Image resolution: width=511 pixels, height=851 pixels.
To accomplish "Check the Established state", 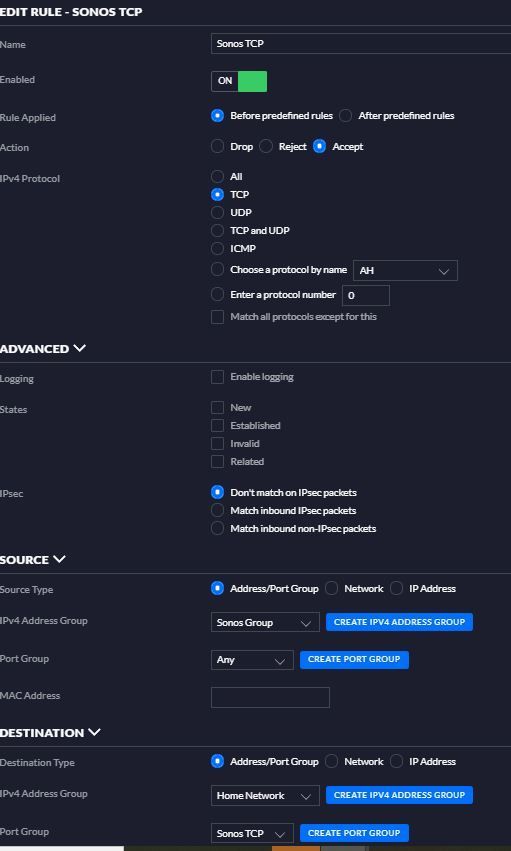I will [x=217, y=426].
